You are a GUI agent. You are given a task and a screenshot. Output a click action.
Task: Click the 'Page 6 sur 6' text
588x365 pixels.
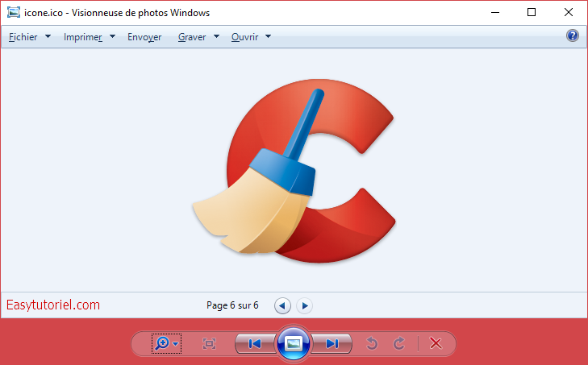tap(232, 305)
